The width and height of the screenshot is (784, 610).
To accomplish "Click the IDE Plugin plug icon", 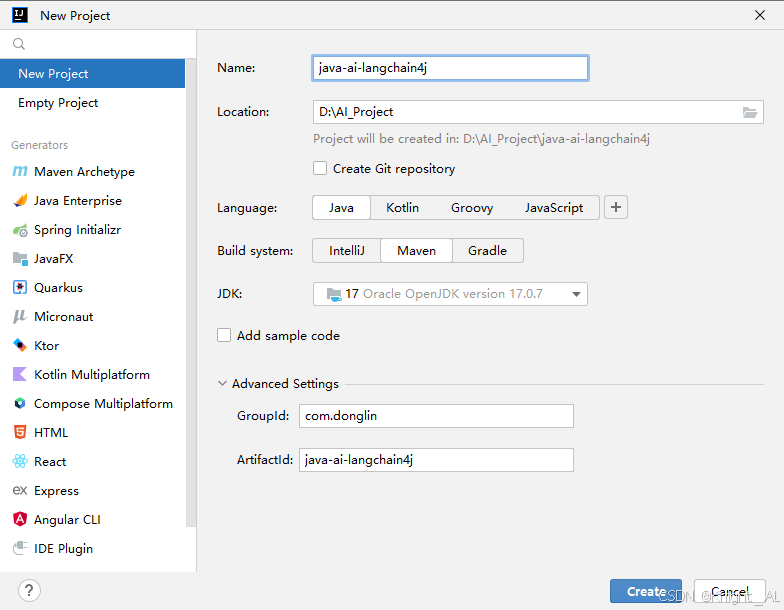I will point(20,548).
